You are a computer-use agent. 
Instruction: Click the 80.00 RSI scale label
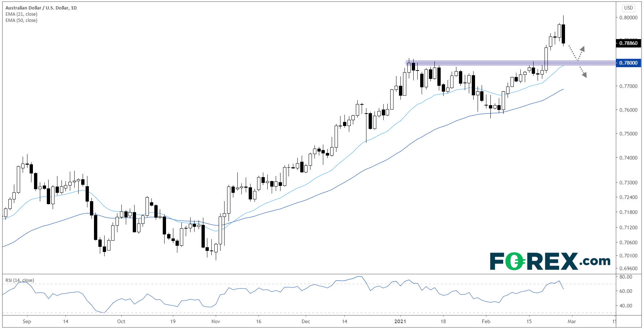tap(626, 277)
